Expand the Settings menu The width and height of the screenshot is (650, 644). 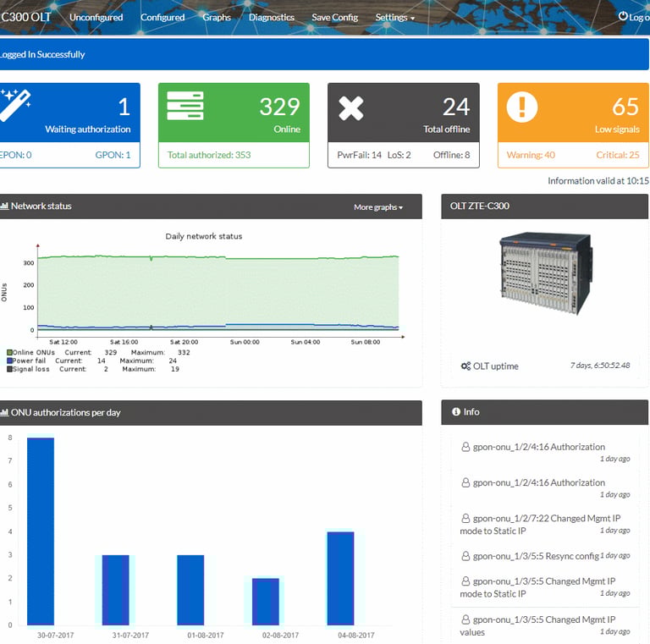[394, 18]
